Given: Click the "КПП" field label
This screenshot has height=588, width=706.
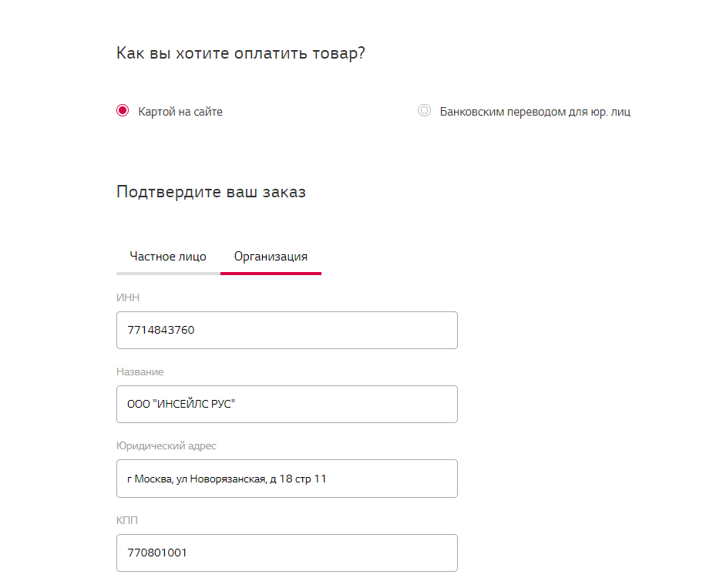Looking at the screenshot, I should pyautogui.click(x=127, y=520).
